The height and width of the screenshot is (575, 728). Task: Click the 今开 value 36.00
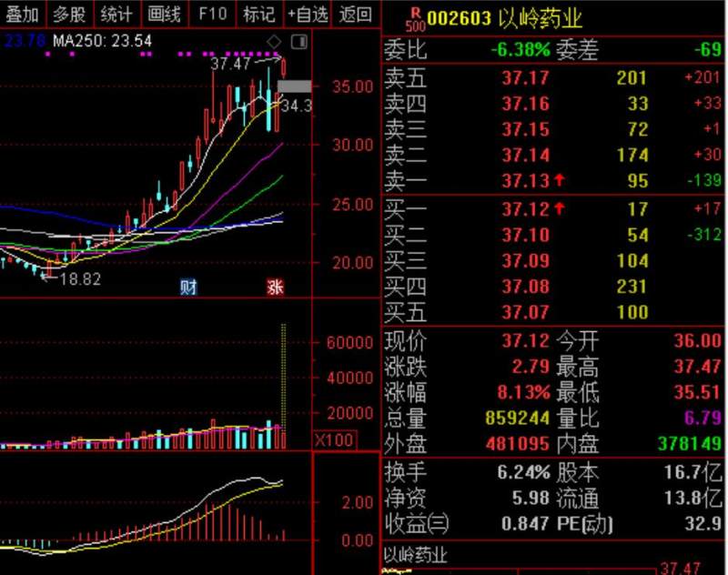(698, 341)
